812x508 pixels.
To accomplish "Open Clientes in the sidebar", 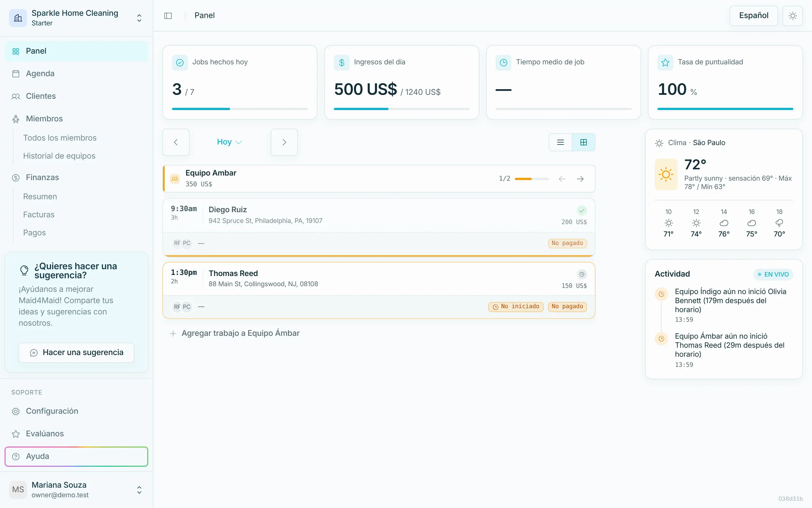I will pos(76,96).
